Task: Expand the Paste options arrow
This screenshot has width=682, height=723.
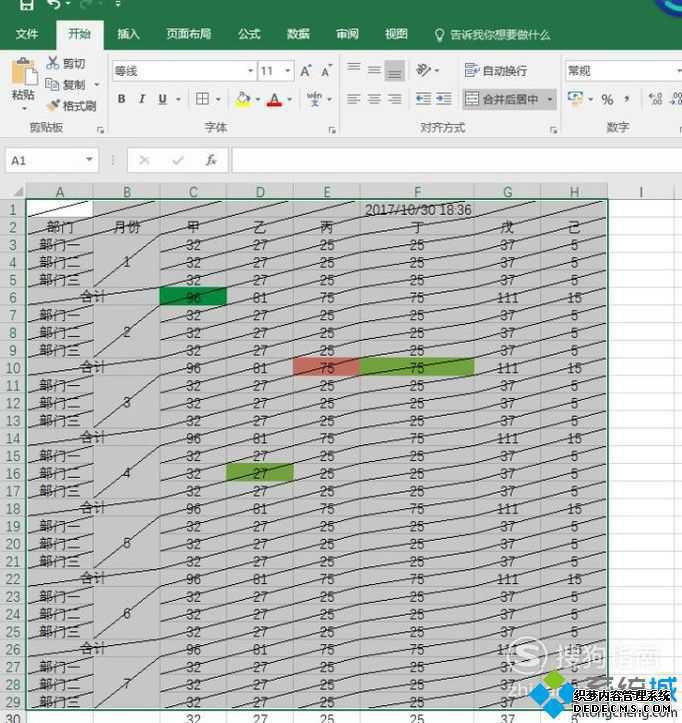Action: pos(24,109)
